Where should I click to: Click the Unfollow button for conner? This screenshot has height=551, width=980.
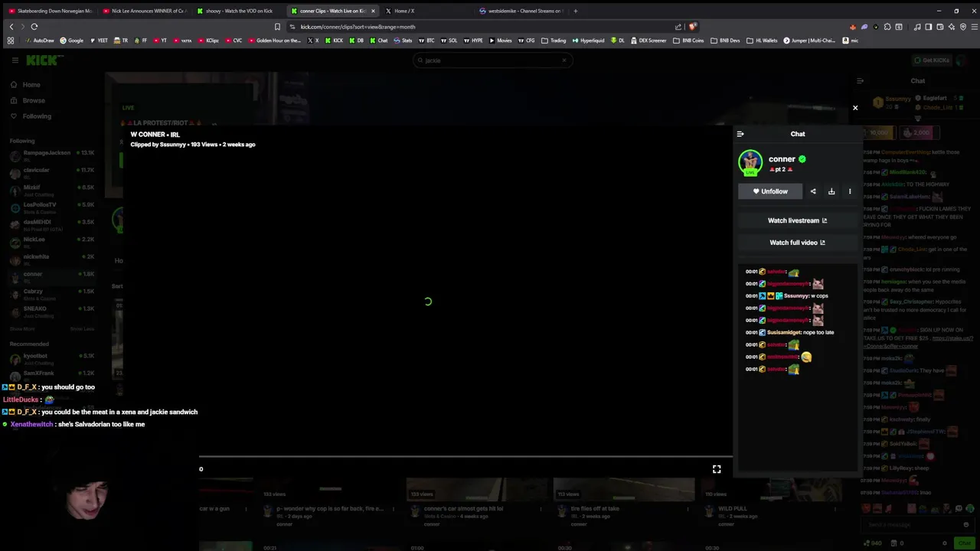770,191
